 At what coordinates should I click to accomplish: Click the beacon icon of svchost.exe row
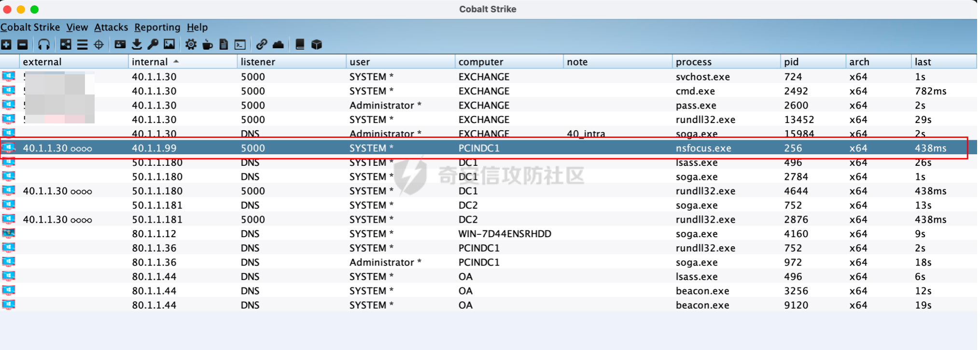pyautogui.click(x=9, y=76)
